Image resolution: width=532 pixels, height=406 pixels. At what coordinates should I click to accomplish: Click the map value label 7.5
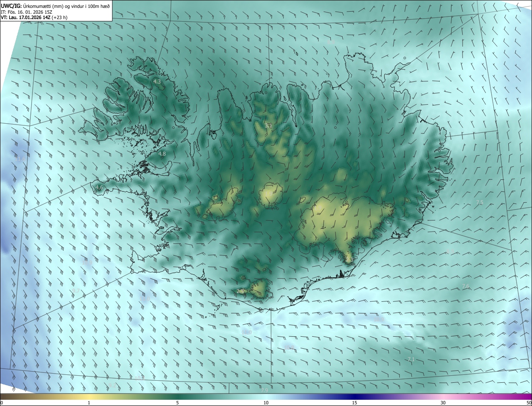pos(480,202)
